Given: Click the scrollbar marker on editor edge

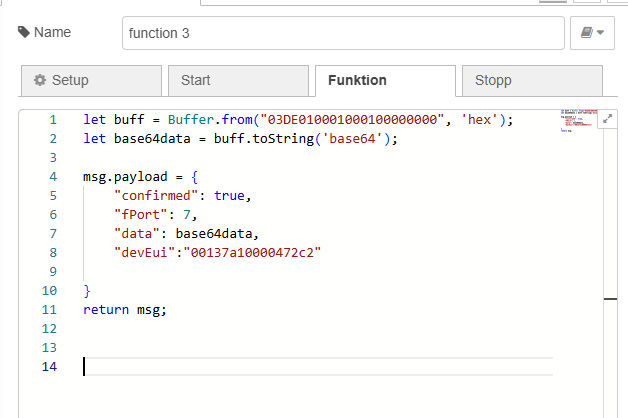Looking at the screenshot, I should 610,298.
